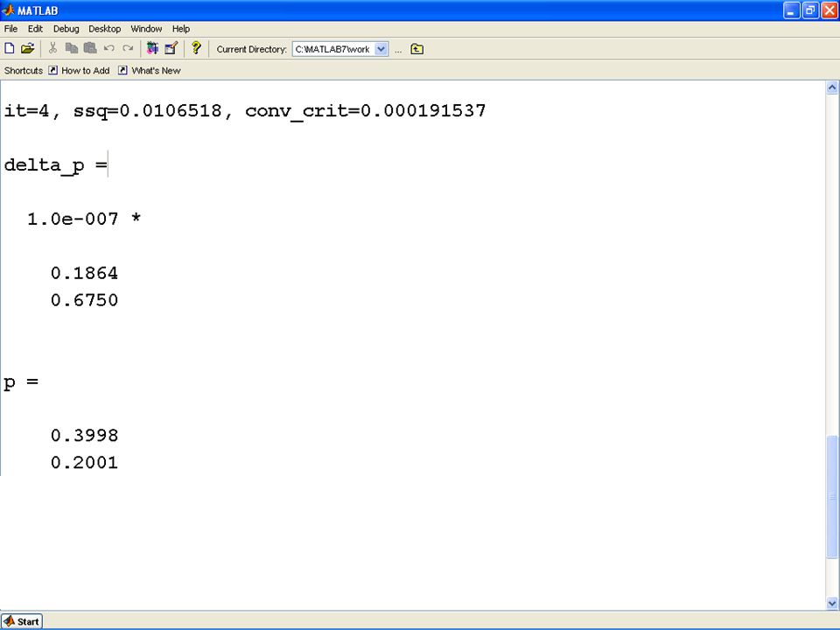Restore down the MATLAB window
This screenshot has height=630, width=840.
810,10
